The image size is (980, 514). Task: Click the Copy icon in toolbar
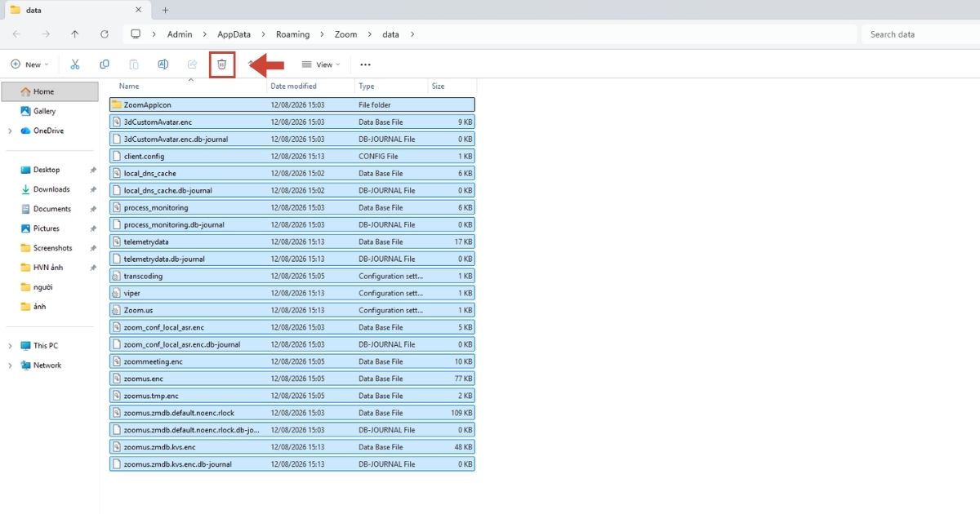point(105,64)
